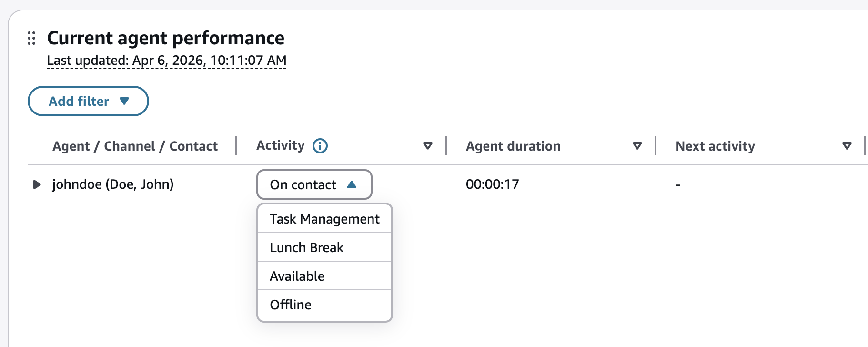Select the johndoe (Doe, John) agent name
The height and width of the screenshot is (347, 868).
[x=113, y=184]
